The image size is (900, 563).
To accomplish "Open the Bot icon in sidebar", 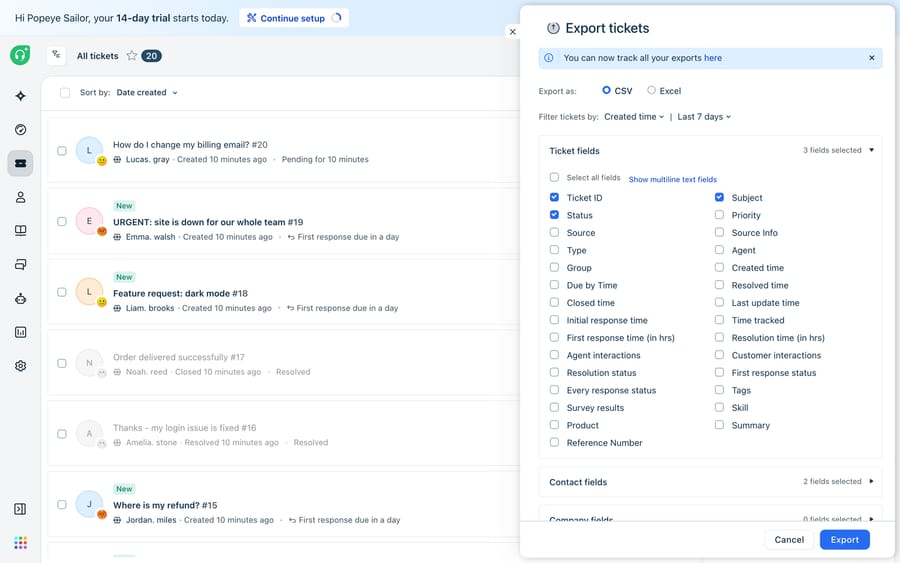I will click(21, 298).
